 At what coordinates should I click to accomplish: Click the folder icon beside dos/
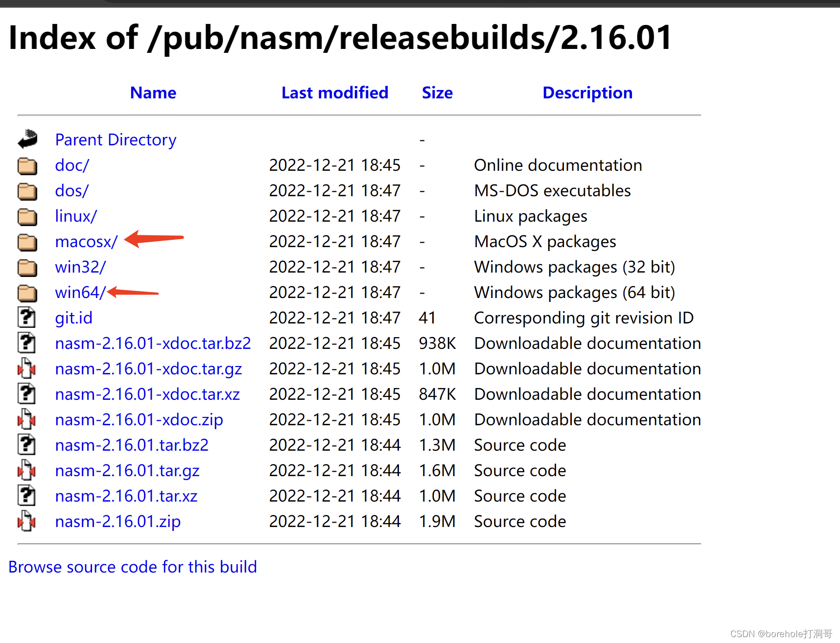pyautogui.click(x=27, y=191)
